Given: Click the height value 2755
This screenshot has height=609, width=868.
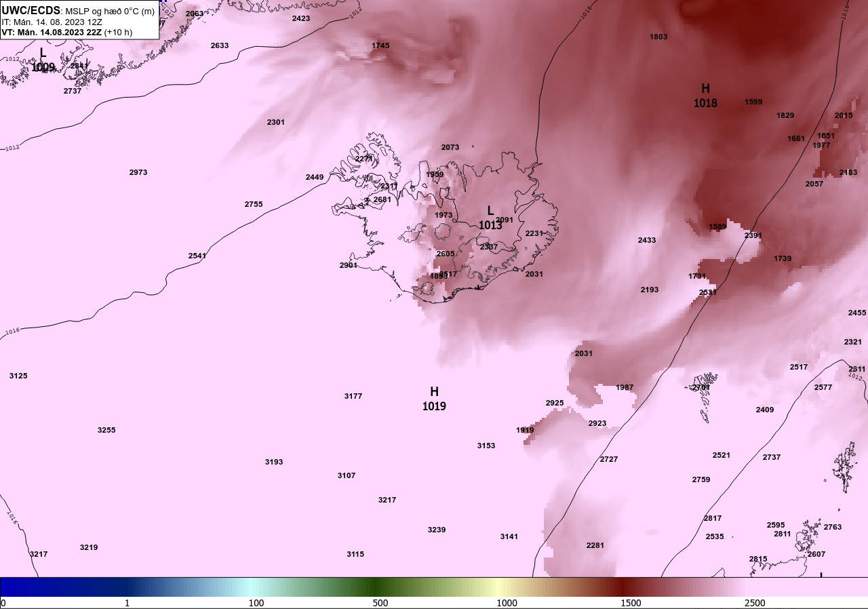Looking at the screenshot, I should (254, 204).
